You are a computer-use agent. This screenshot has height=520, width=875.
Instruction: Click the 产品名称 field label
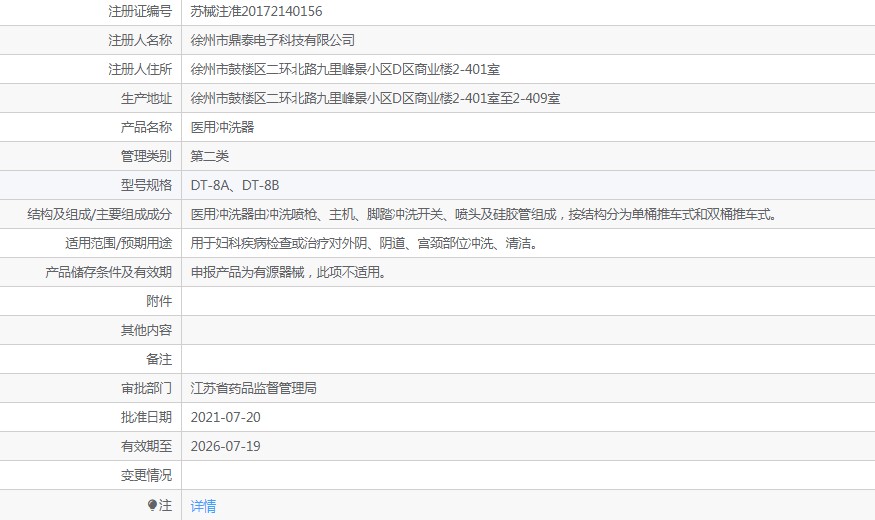[x=146, y=127]
